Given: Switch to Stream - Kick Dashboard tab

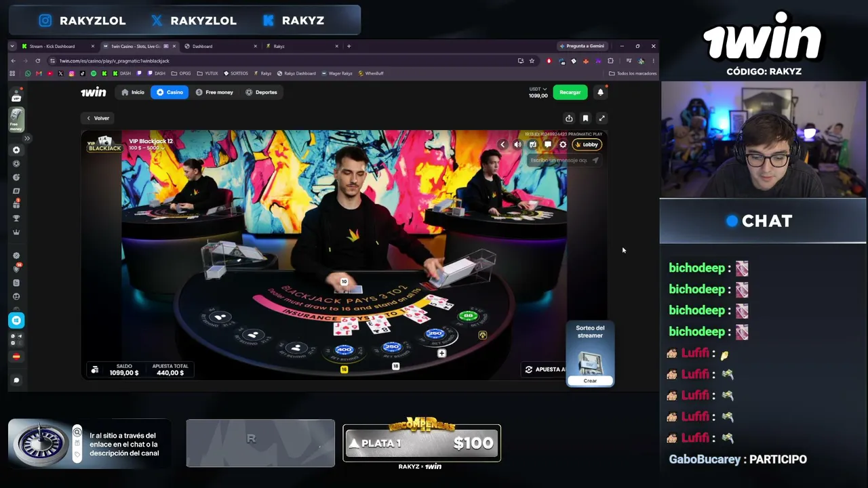Looking at the screenshot, I should click(57, 46).
